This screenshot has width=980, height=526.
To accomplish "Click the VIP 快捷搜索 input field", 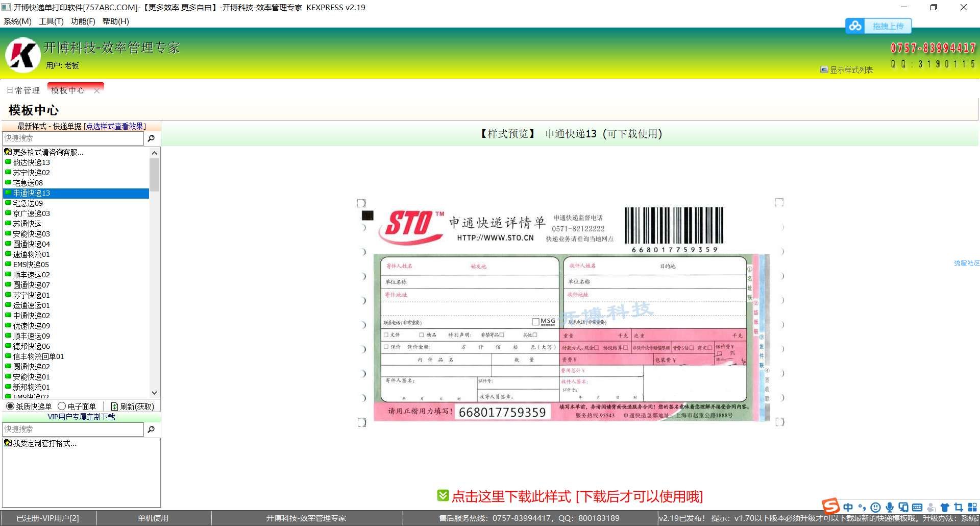I will 73,429.
